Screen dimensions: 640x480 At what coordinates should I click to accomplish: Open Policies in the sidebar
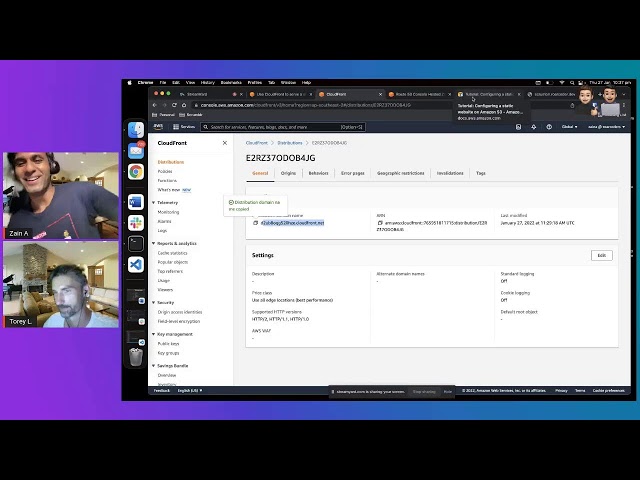(165, 171)
